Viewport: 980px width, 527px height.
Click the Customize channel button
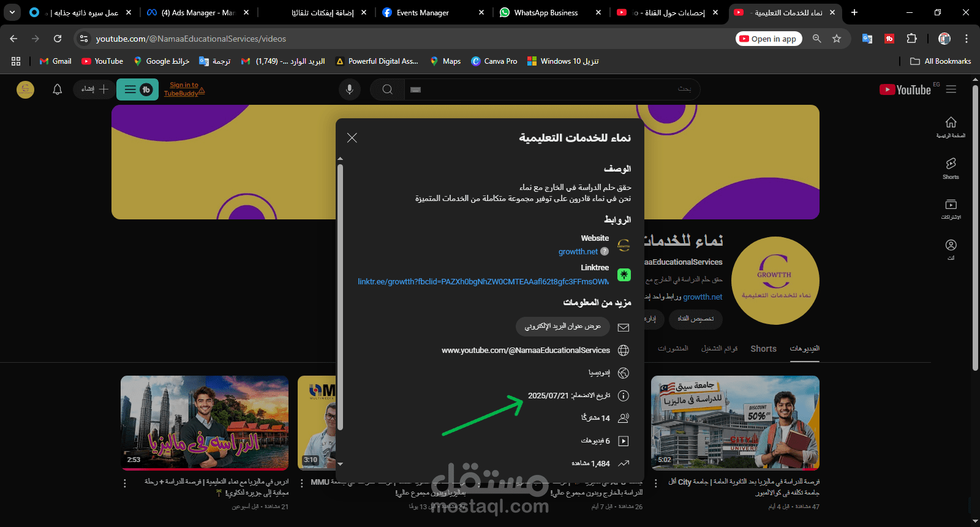[695, 319]
